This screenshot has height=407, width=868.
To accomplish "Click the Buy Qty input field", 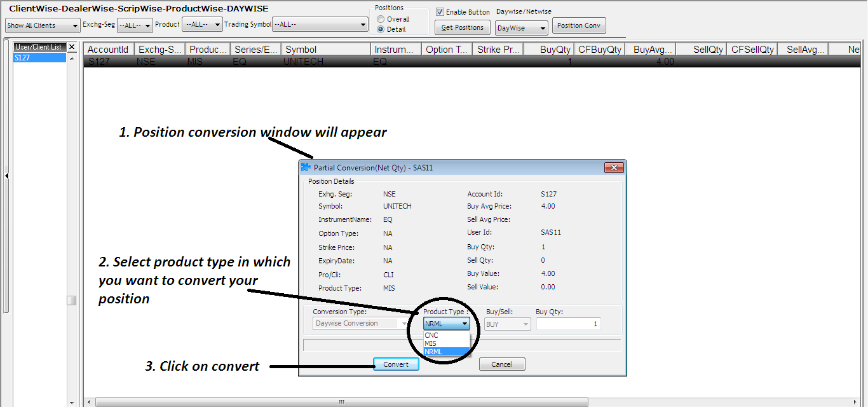I will [567, 324].
